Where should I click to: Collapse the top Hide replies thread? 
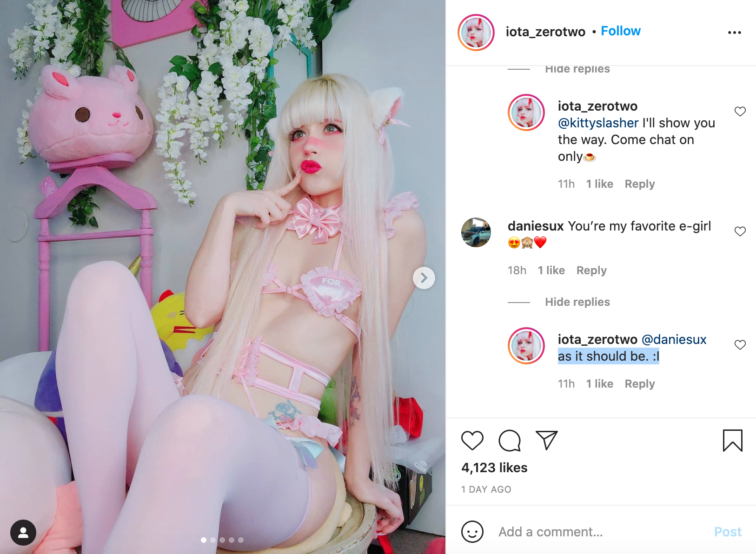click(577, 69)
